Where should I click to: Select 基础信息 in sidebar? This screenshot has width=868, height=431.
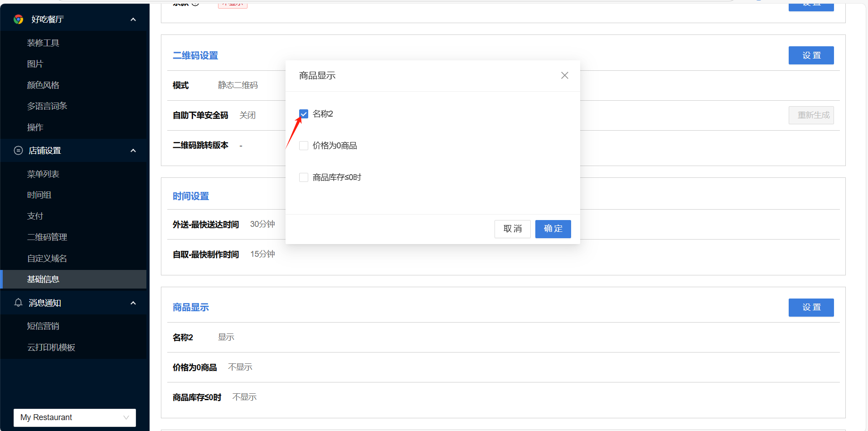click(73, 279)
